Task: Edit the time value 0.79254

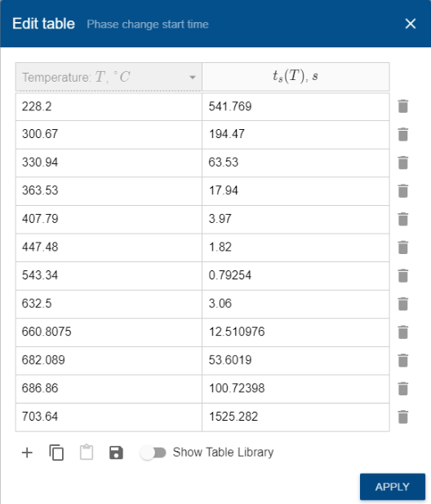Action: click(x=295, y=276)
